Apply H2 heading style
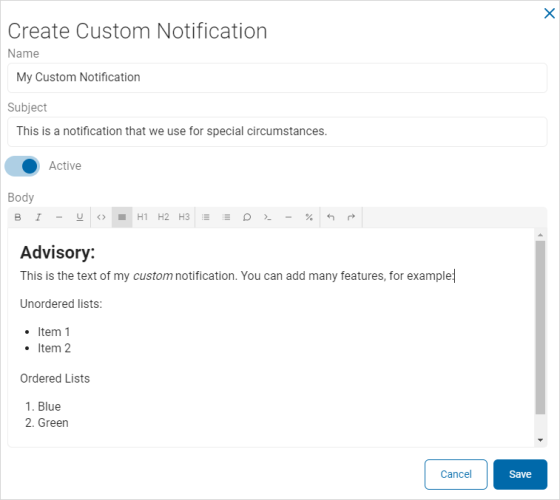 (163, 217)
